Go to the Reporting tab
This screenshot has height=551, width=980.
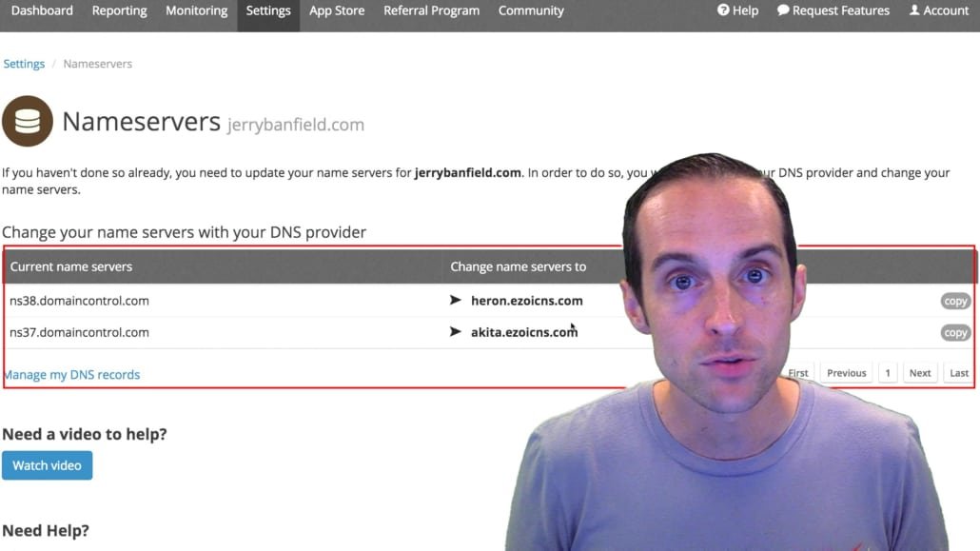119,10
